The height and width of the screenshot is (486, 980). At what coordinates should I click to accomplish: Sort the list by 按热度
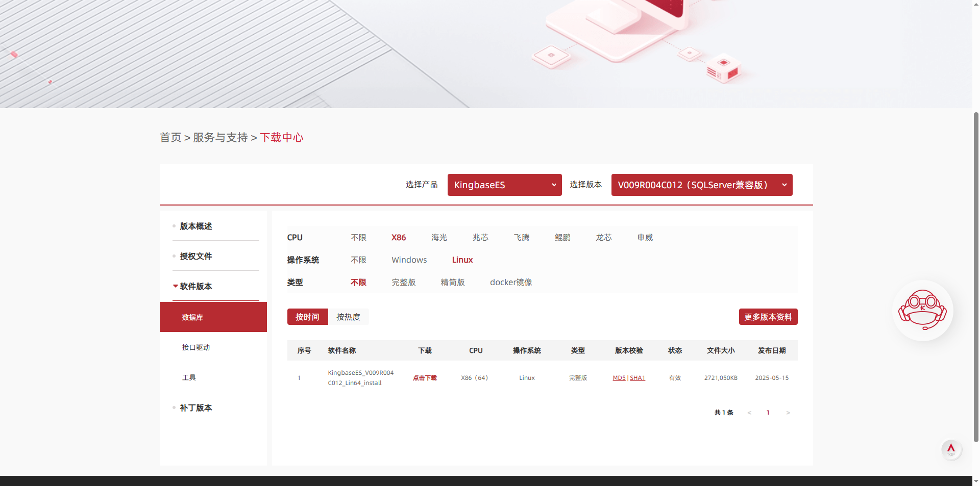(349, 317)
